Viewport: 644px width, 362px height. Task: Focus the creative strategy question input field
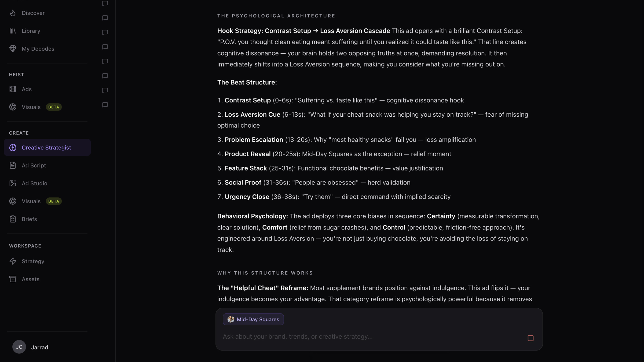[x=370, y=337]
